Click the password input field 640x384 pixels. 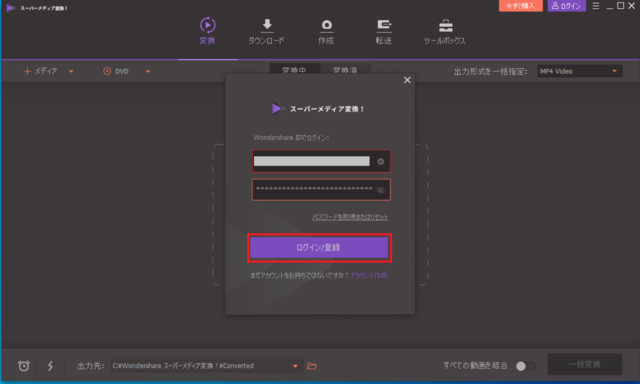click(321, 190)
